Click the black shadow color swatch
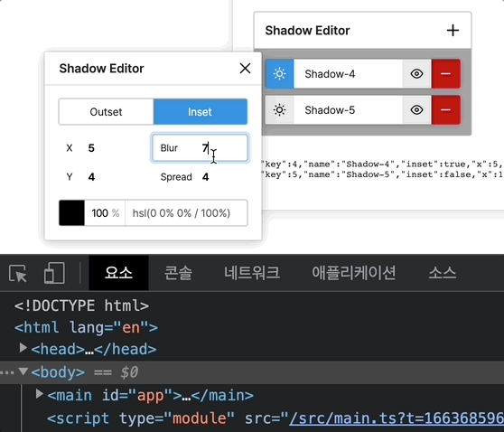Image resolution: width=504 pixels, height=432 pixels. [71, 213]
